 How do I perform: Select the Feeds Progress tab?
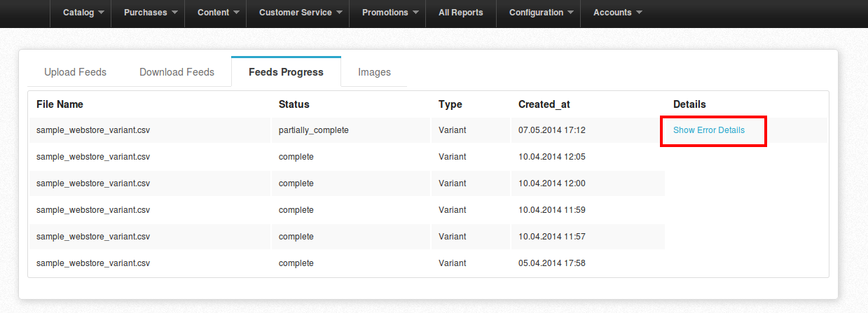286,72
